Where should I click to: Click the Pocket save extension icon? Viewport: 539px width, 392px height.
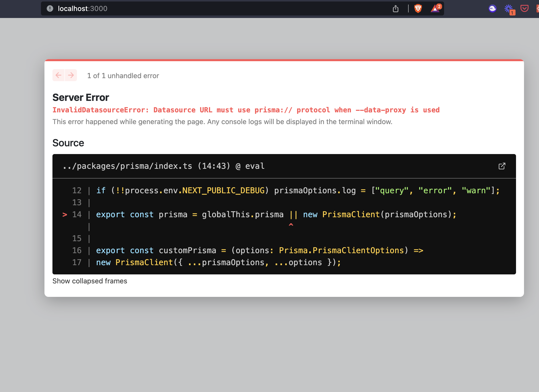[x=524, y=9]
